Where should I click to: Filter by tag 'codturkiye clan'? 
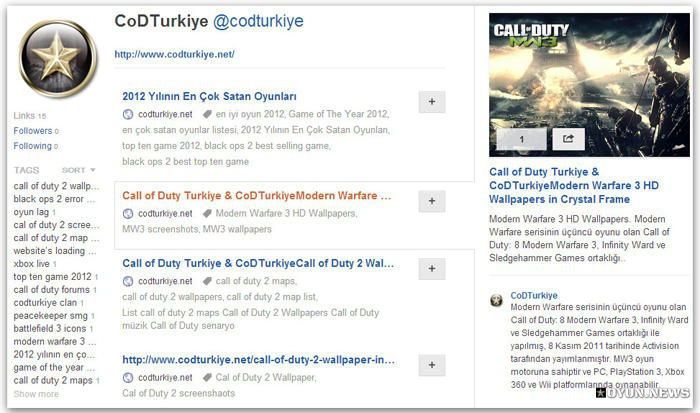(x=49, y=303)
